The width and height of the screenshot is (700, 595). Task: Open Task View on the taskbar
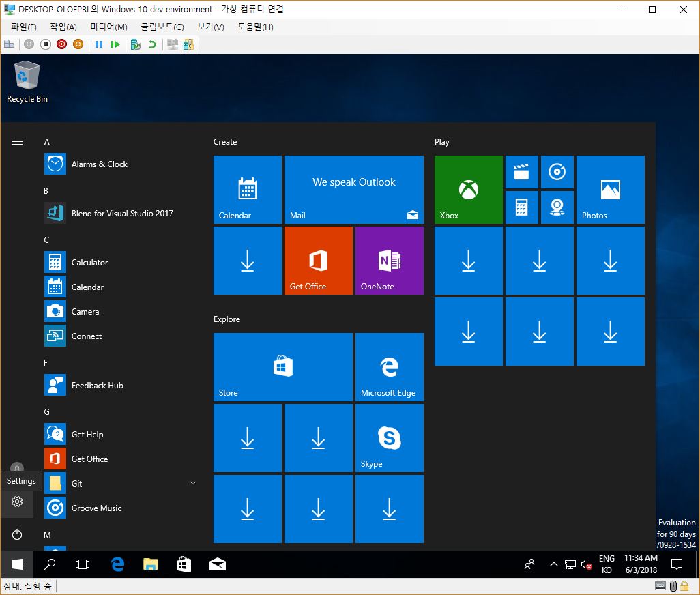tap(83, 565)
